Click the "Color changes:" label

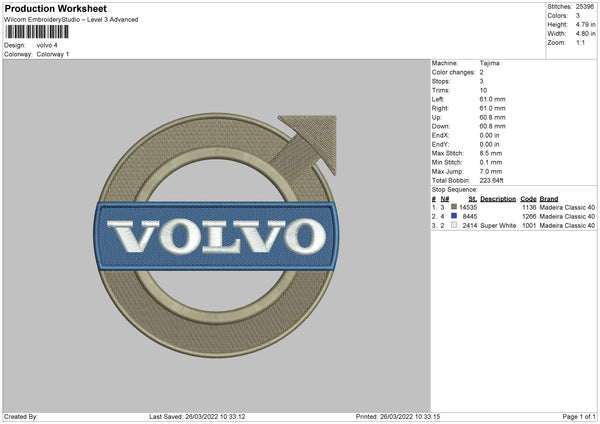click(x=453, y=72)
